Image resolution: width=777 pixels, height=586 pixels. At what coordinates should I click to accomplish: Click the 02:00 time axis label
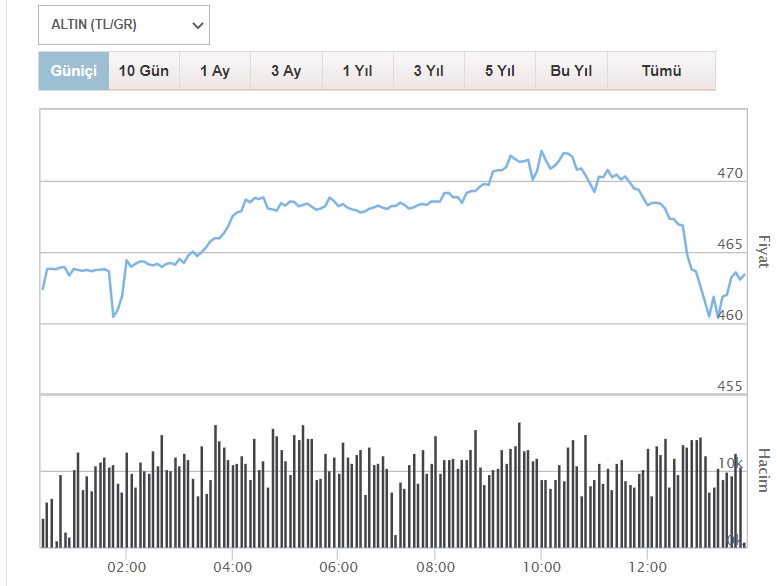click(x=126, y=567)
